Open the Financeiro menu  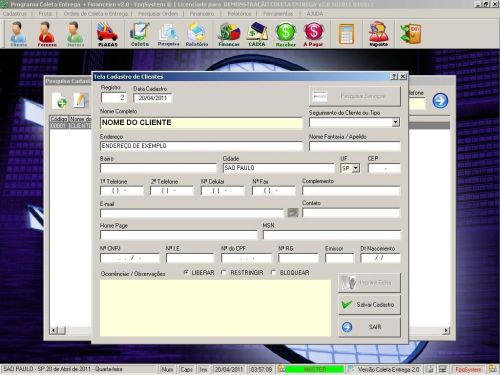202,14
